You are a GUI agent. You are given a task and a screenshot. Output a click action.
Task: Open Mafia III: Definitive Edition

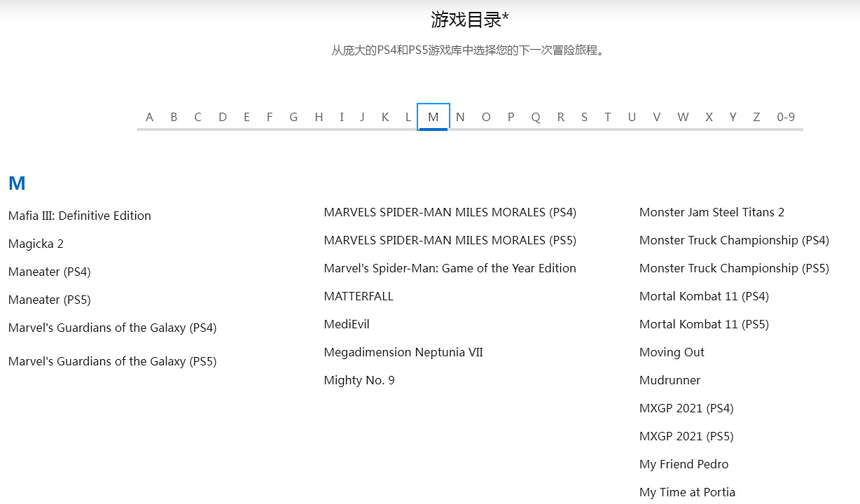pos(80,216)
